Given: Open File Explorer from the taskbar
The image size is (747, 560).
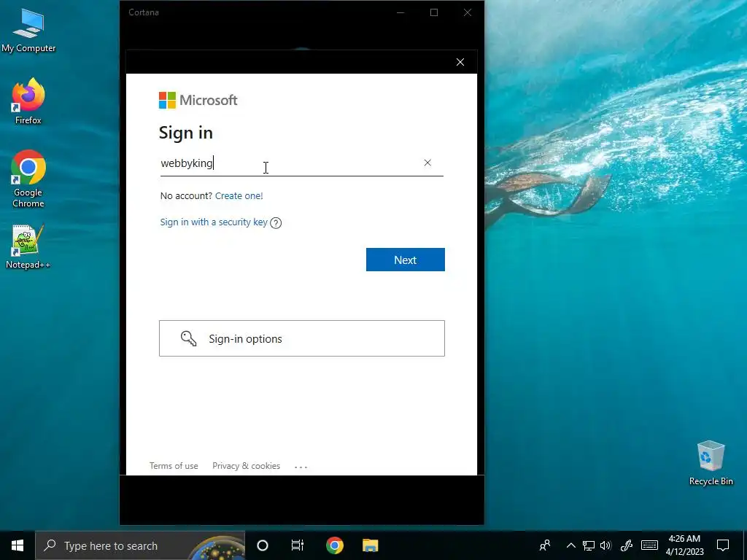Looking at the screenshot, I should coord(370,545).
